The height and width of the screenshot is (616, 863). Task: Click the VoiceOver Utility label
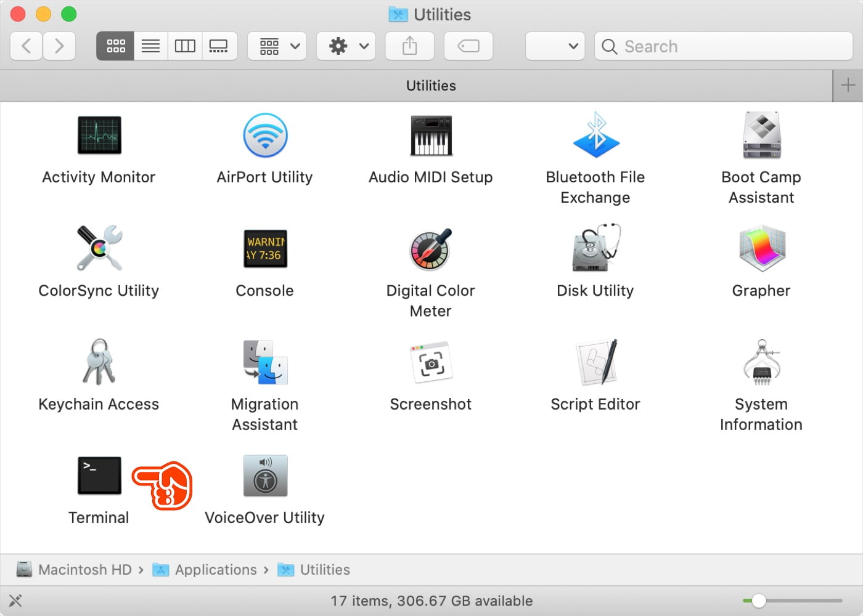click(x=265, y=517)
